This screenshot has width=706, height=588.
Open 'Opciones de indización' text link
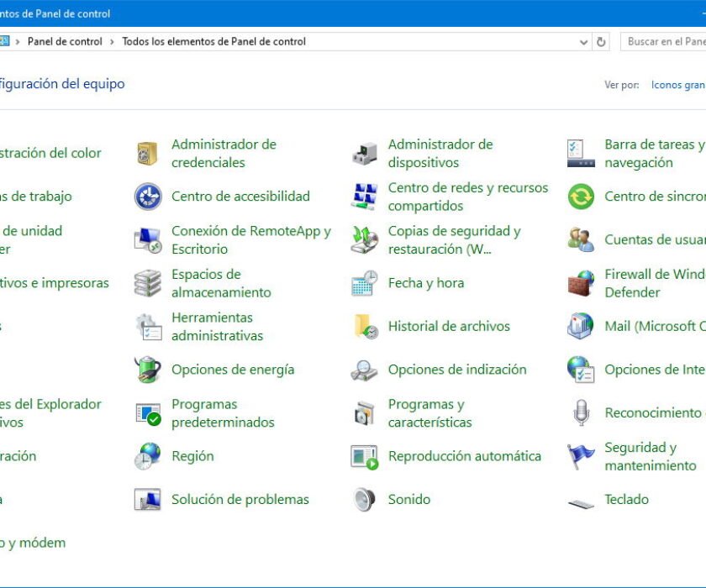click(x=457, y=370)
